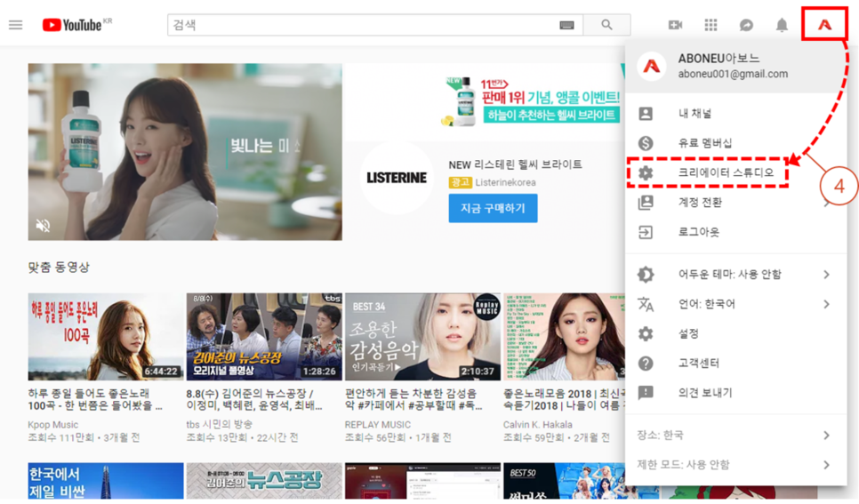Open 설정 menu item
This screenshot has width=859, height=504.
click(x=735, y=333)
